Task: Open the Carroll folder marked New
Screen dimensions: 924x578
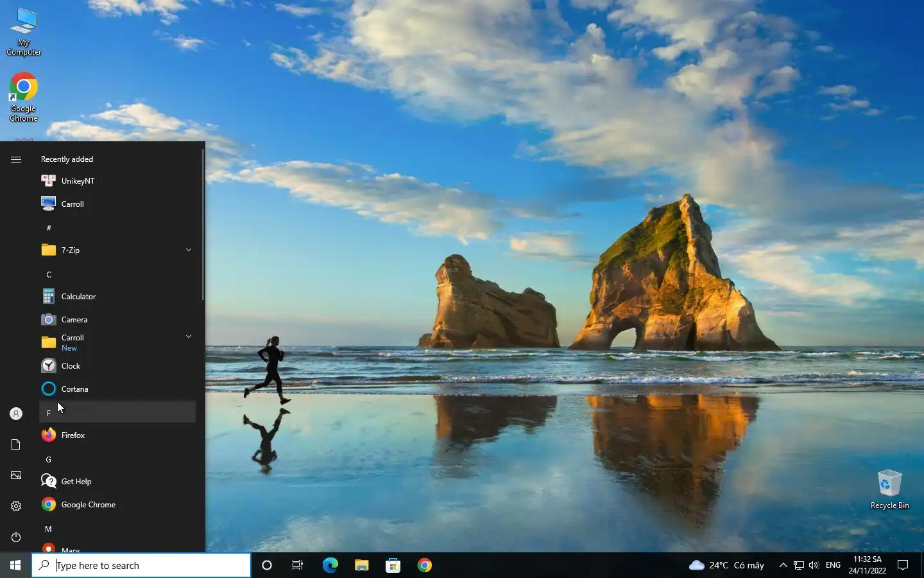Action: [x=117, y=342]
